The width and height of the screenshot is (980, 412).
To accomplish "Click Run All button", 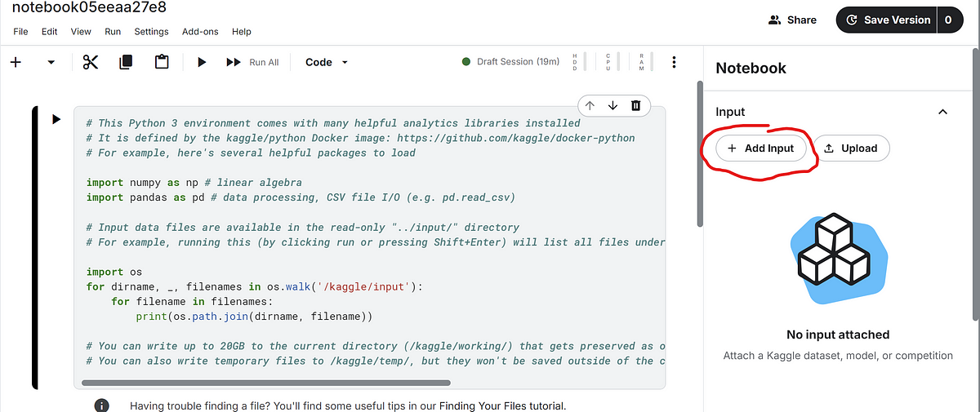I will (x=253, y=62).
